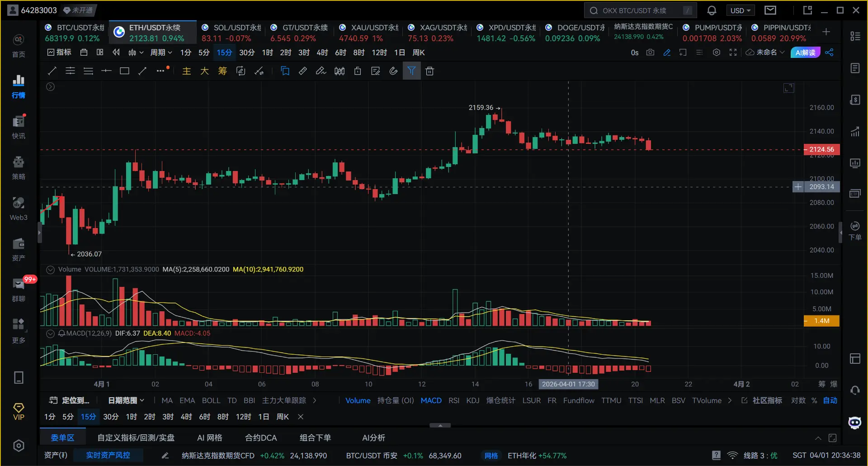Switch to the BTC/USDT永续 tab
The height and width of the screenshot is (466, 868).
pyautogui.click(x=74, y=33)
